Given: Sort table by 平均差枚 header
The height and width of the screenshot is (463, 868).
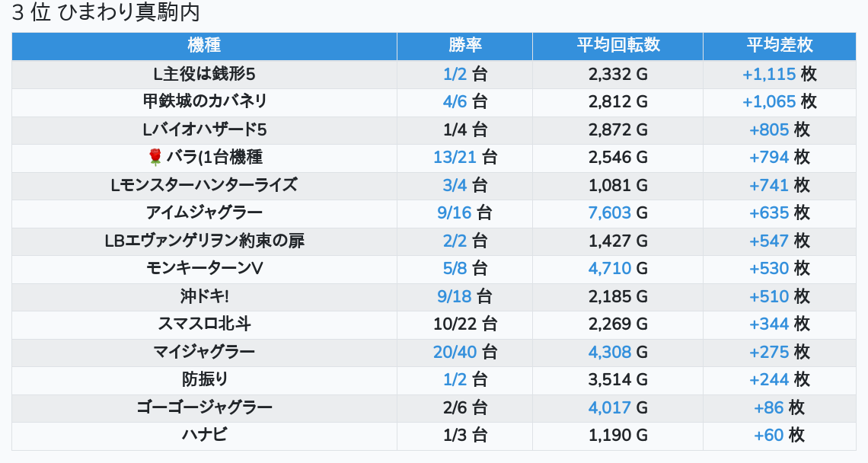Looking at the screenshot, I should 779,45.
